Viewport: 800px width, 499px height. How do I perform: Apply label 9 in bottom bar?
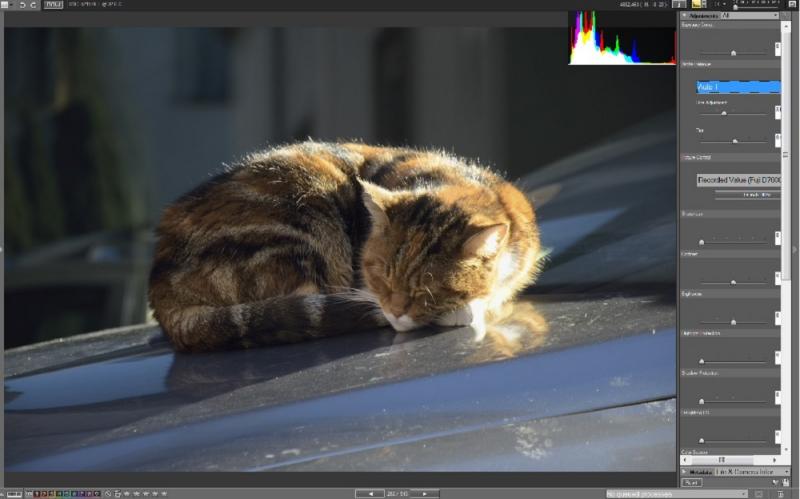(x=97, y=494)
